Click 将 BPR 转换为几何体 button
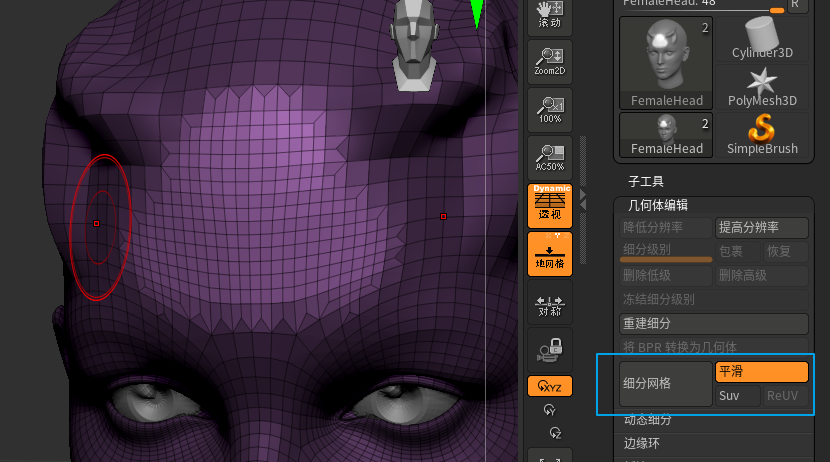The height and width of the screenshot is (462, 830). point(714,347)
